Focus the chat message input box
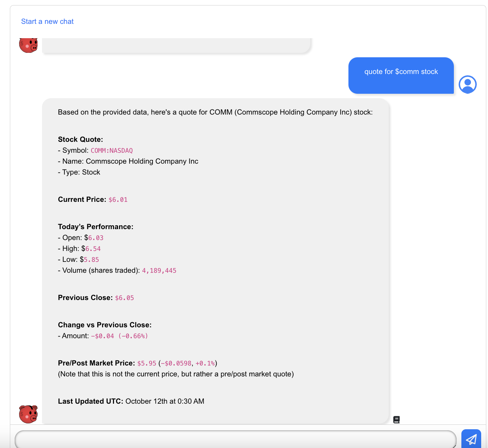This screenshot has height=448, width=488. (x=235, y=439)
